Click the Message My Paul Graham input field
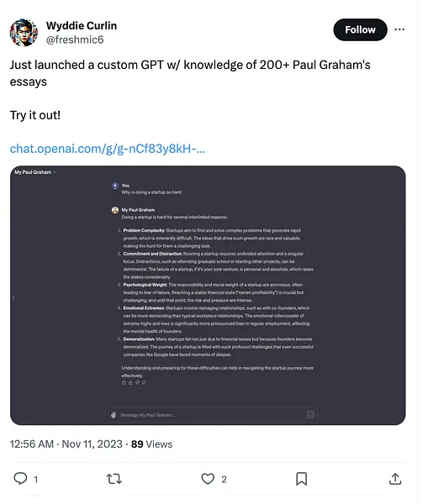The width and height of the screenshot is (428, 504). click(x=211, y=415)
